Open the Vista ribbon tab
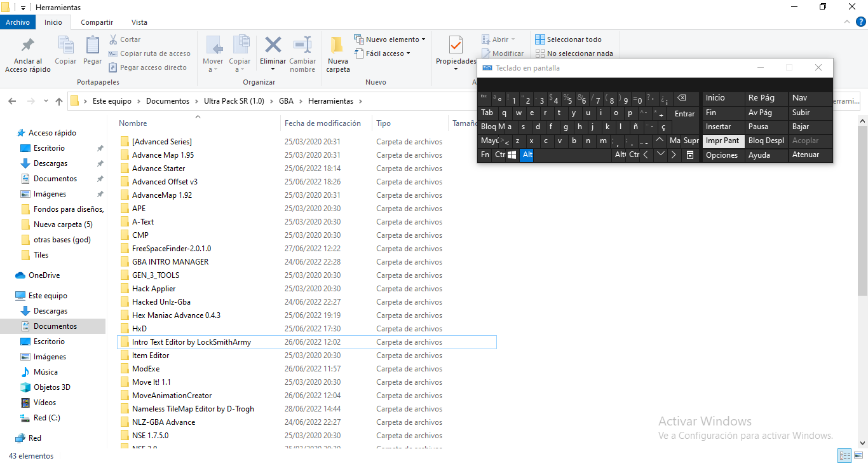868x463 pixels. pos(139,22)
